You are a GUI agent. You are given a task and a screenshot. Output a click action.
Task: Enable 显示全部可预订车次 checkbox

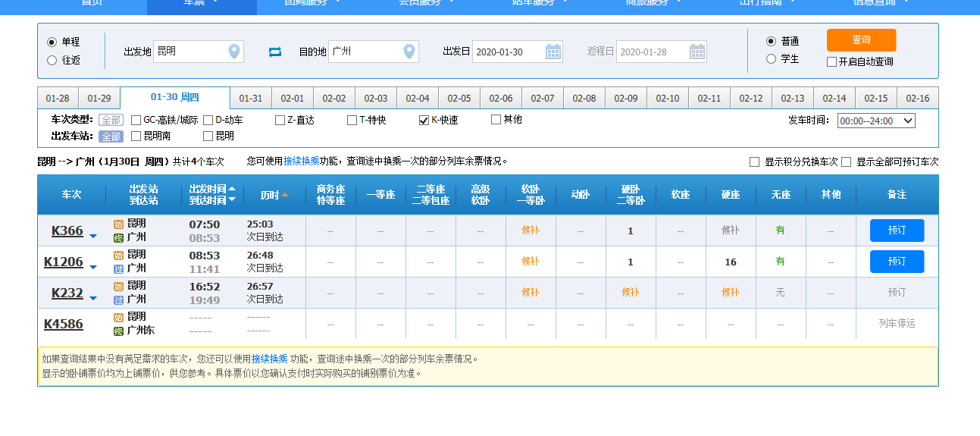point(846,162)
